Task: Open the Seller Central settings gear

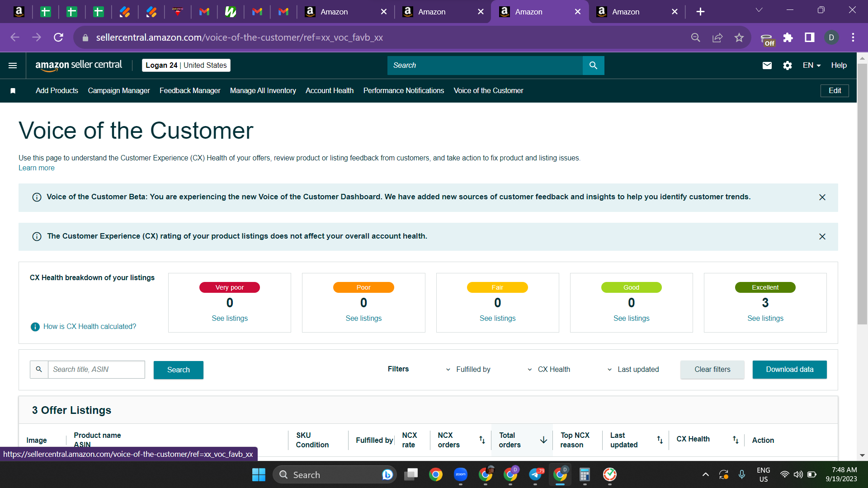Action: click(x=788, y=66)
